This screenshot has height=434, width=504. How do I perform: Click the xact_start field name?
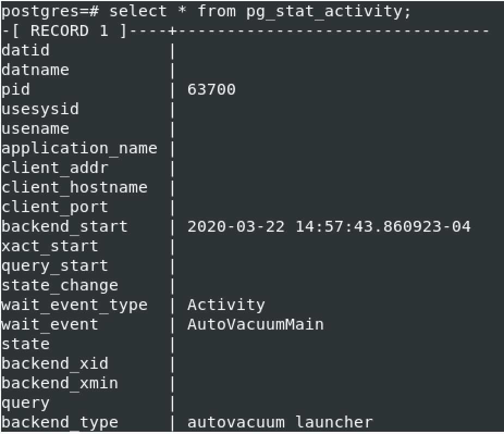[x=50, y=246]
